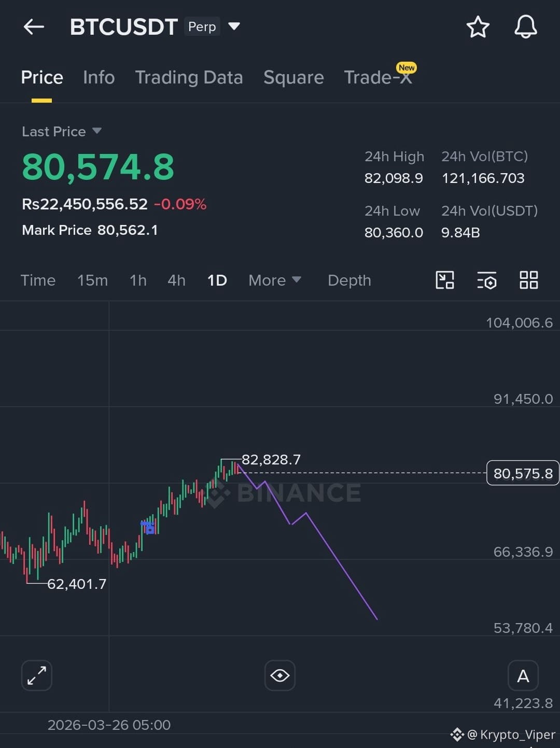Tap the 24h High value 82,098.9
Viewport: 560px width, 748px height.
click(x=394, y=178)
